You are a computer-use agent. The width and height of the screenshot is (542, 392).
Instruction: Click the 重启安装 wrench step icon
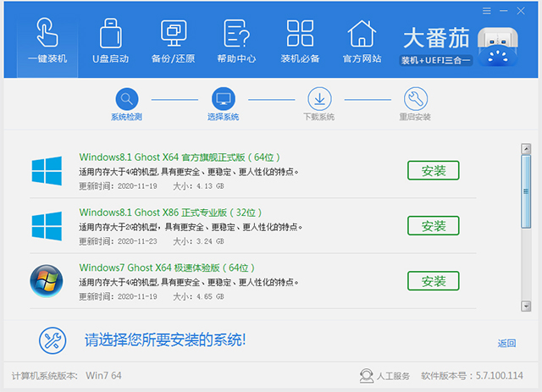[416, 99]
